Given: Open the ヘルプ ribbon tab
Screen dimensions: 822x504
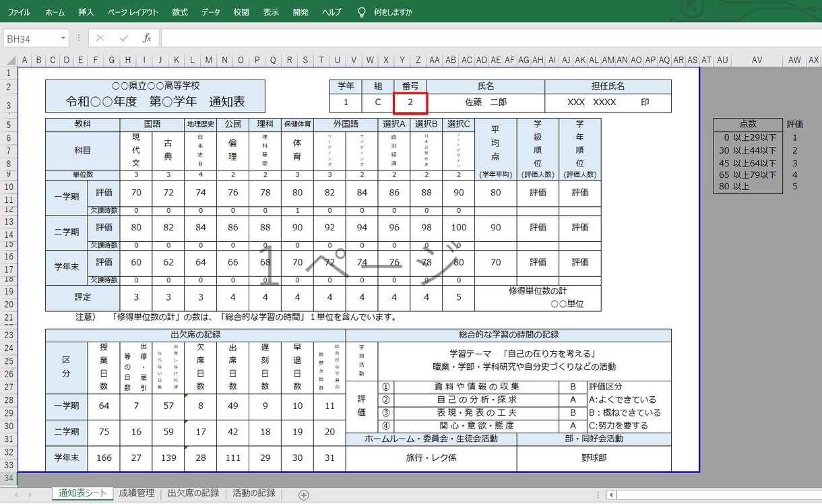Looking at the screenshot, I should [x=331, y=12].
